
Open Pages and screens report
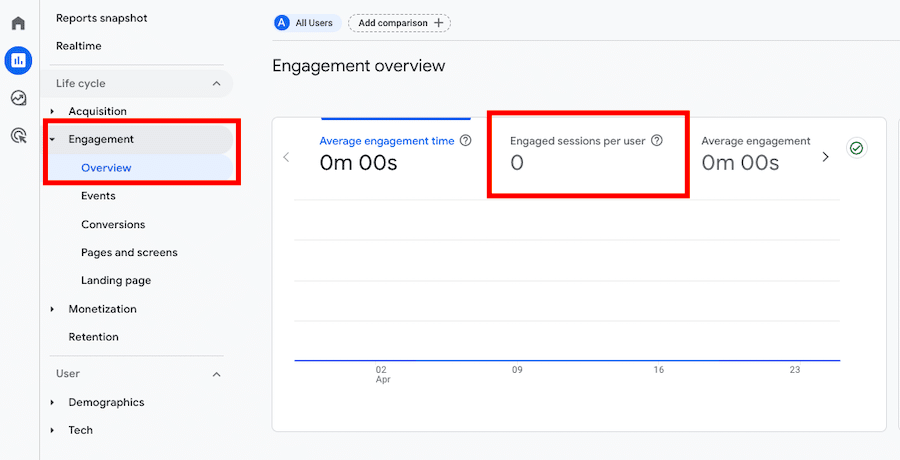[129, 252]
